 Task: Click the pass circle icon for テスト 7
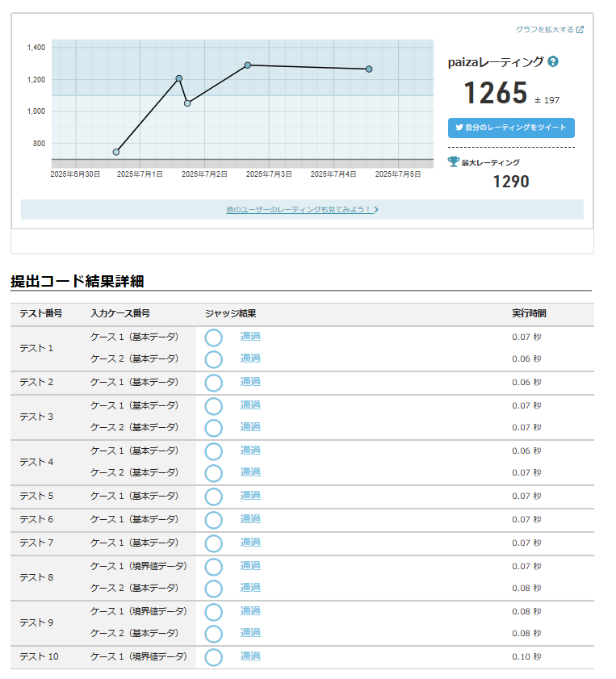[213, 543]
